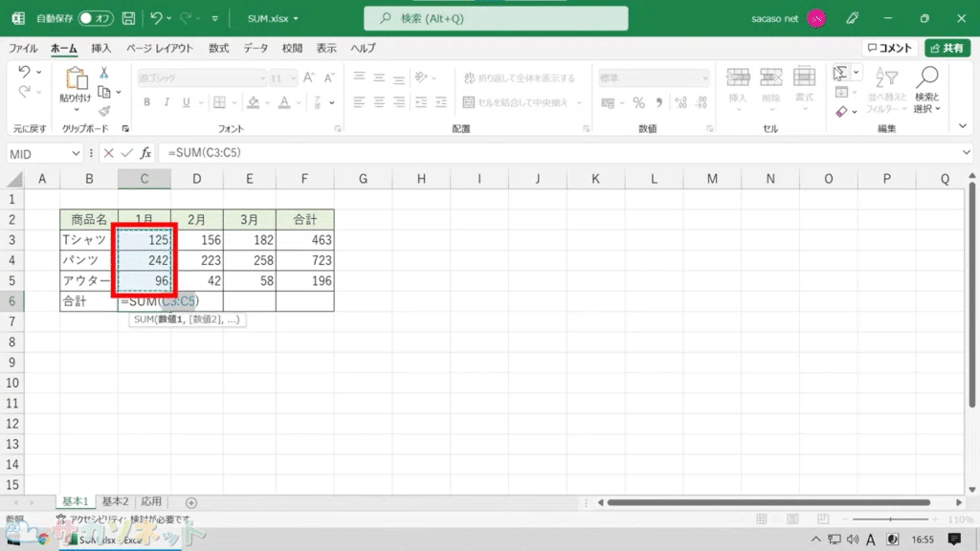
Task: Switch to the データ tab
Action: click(256, 48)
